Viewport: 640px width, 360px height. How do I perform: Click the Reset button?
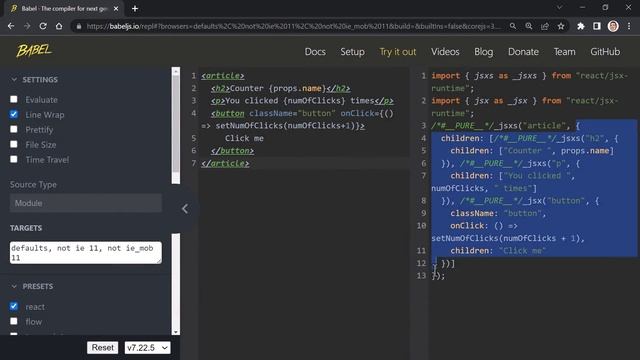click(102, 348)
